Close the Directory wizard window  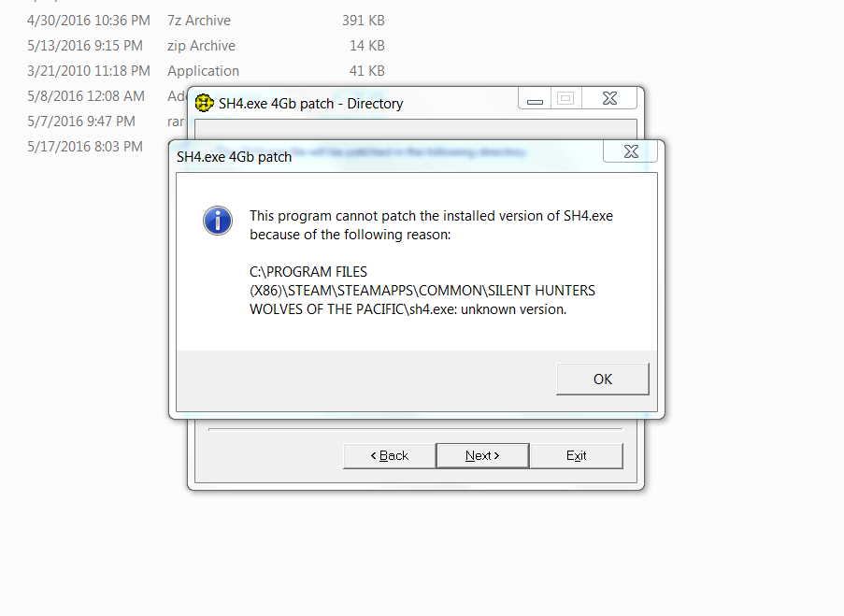coord(609,98)
